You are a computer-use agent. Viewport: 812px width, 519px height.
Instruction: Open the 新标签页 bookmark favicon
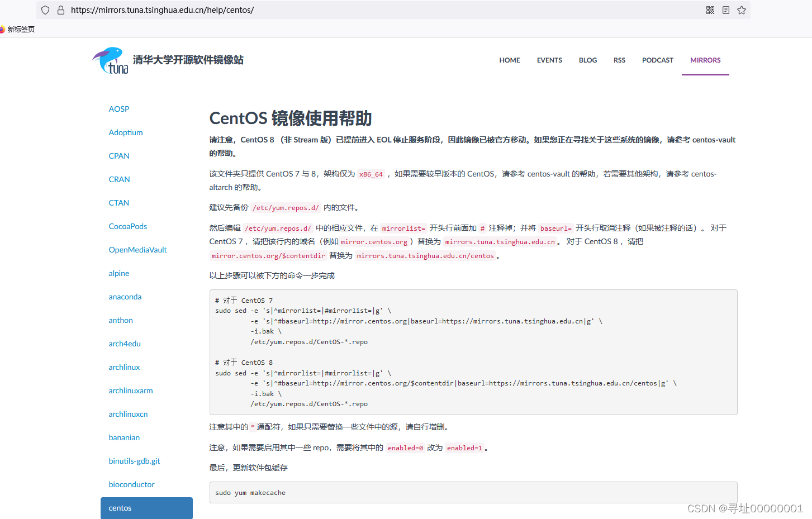(x=2, y=29)
